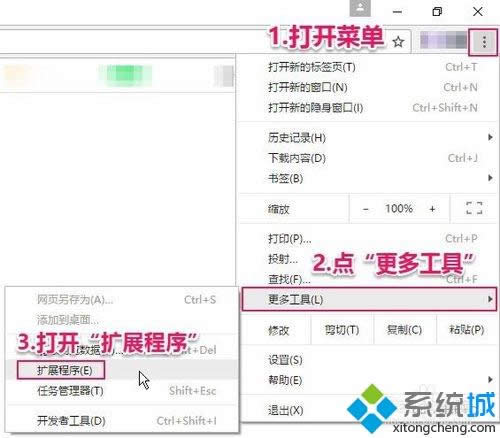The width and height of the screenshot is (500, 438).
Task: Expand the 更多工具(L) submenu
Action: 369,299
